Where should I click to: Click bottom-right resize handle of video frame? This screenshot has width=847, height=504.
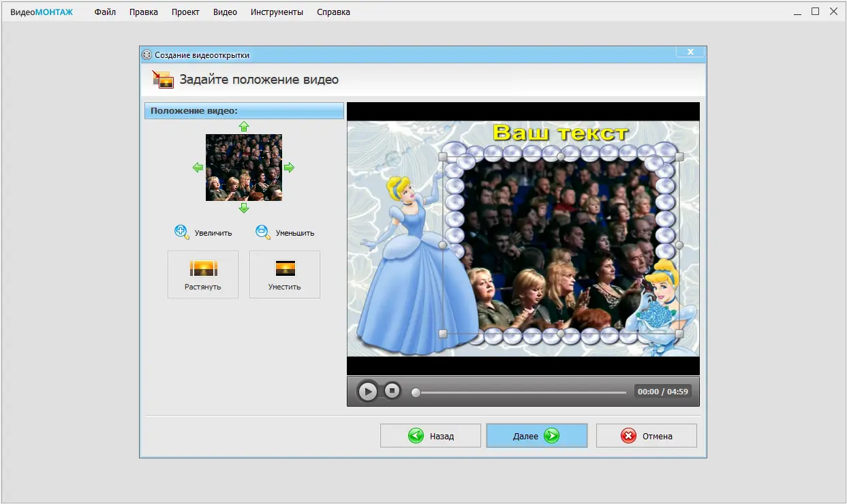679,334
